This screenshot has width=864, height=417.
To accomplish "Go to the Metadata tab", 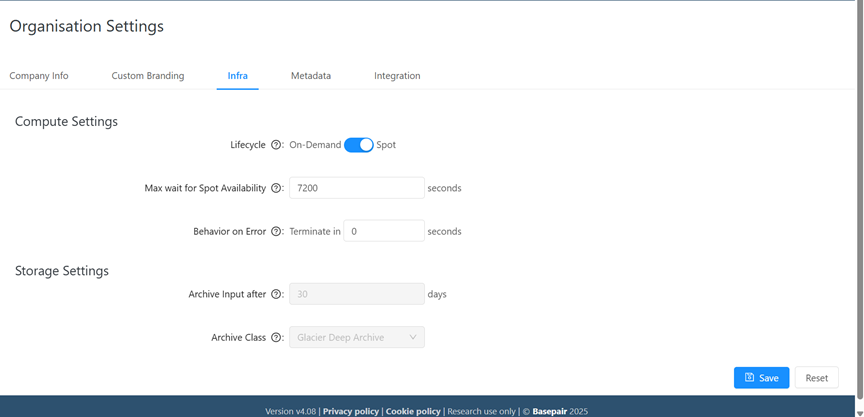I will coord(311,76).
